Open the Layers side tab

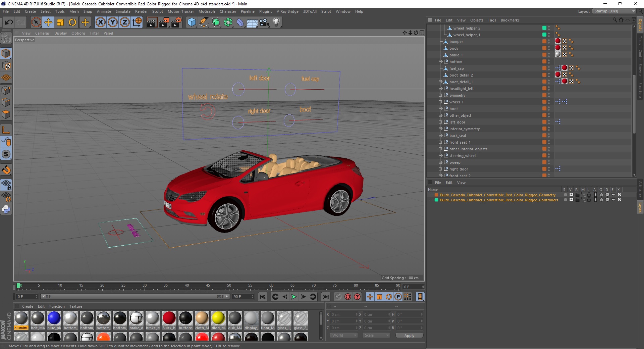640,207
